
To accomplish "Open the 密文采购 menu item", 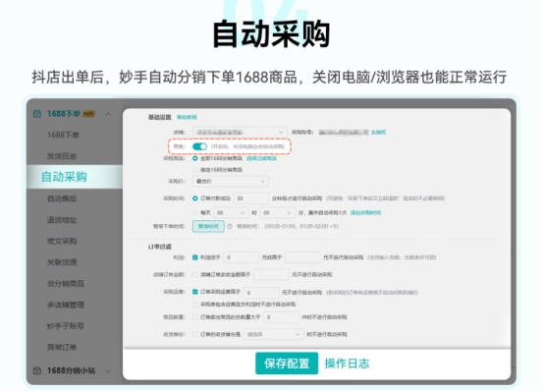I will click(62, 241).
